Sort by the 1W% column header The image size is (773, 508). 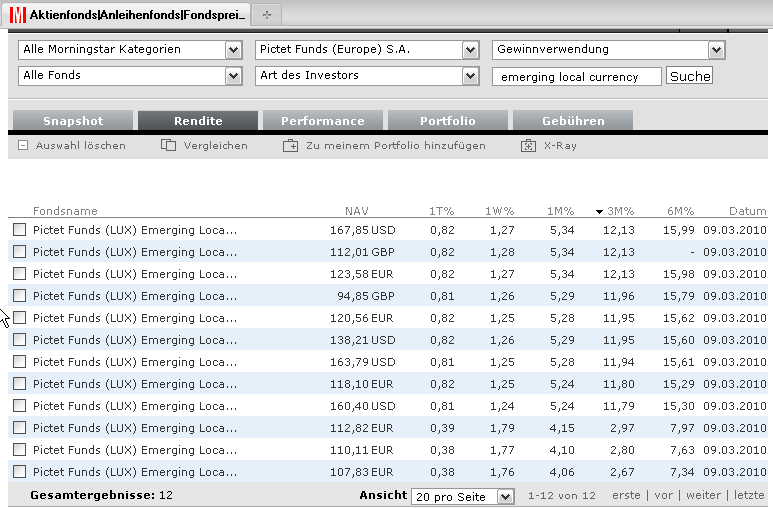click(499, 211)
